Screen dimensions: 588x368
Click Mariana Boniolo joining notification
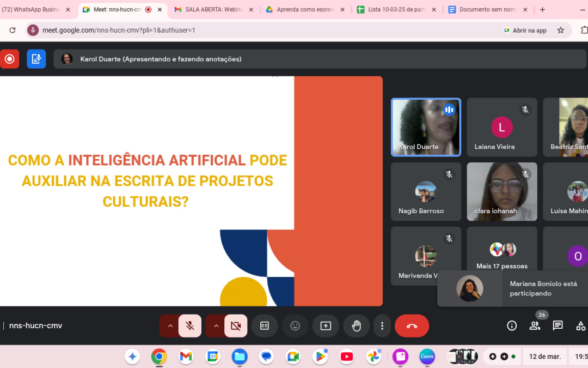pos(513,288)
